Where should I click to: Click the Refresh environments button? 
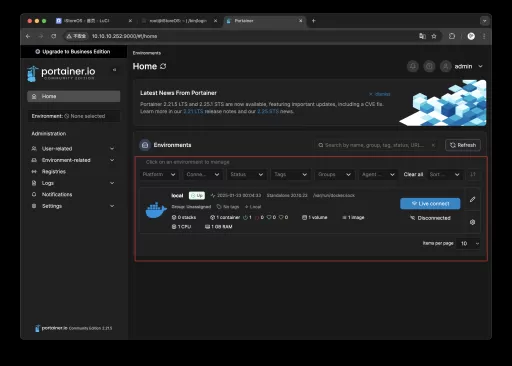[463, 145]
